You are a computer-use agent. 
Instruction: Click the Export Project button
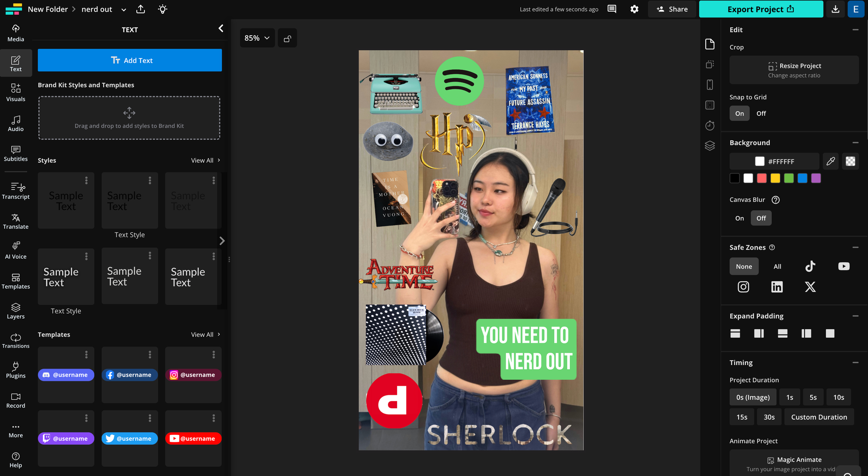pyautogui.click(x=761, y=9)
